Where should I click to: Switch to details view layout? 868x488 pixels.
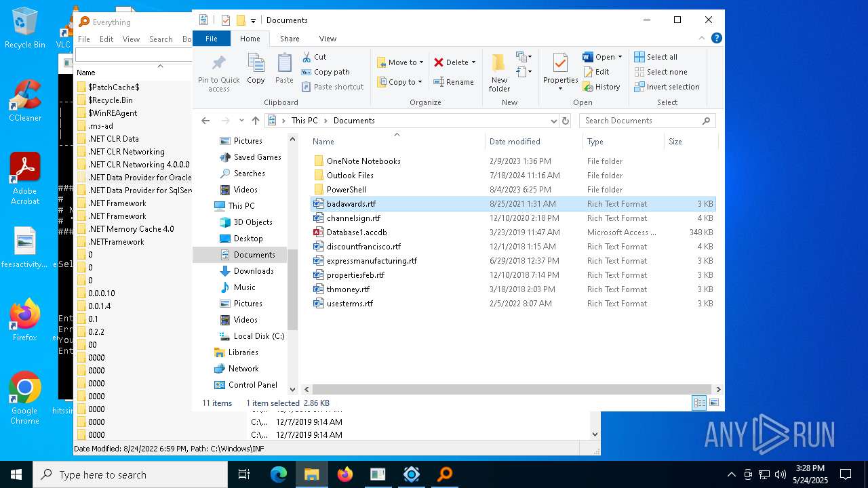pyautogui.click(x=699, y=403)
